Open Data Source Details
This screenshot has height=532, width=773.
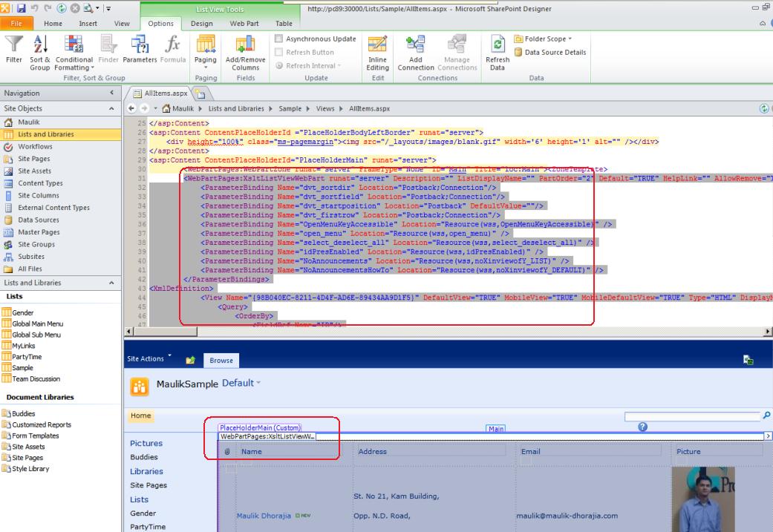pyautogui.click(x=550, y=52)
